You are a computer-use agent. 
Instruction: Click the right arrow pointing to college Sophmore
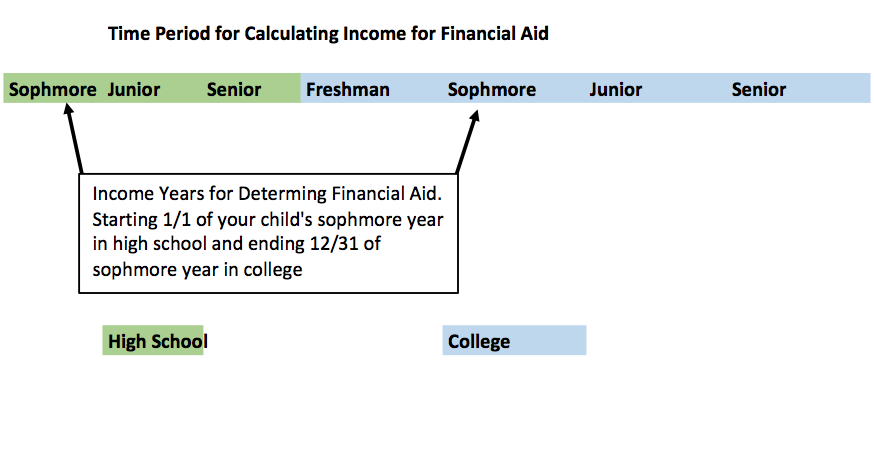pyautogui.click(x=467, y=142)
